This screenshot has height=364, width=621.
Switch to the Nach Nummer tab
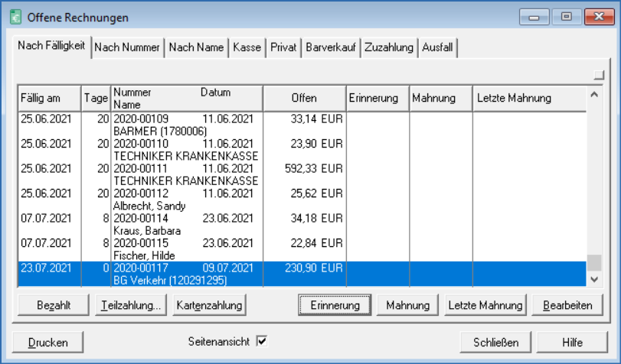tap(127, 47)
